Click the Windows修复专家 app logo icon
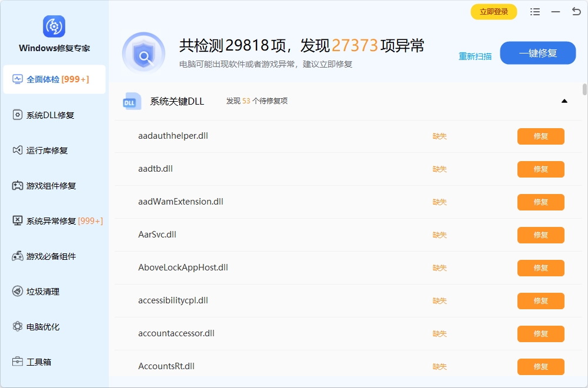 [x=54, y=26]
